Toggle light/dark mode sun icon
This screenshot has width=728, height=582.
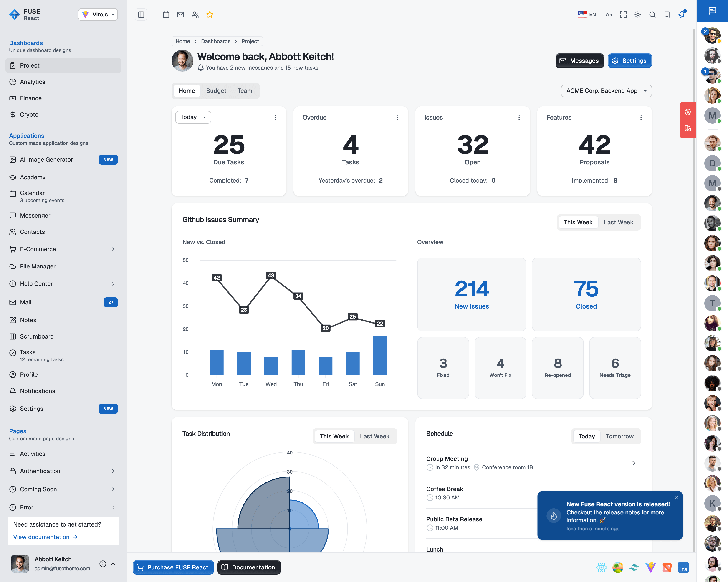(x=637, y=15)
